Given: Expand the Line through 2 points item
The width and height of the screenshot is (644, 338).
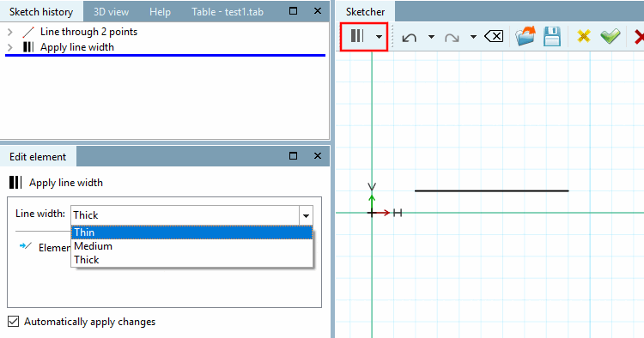Looking at the screenshot, I should [x=10, y=32].
